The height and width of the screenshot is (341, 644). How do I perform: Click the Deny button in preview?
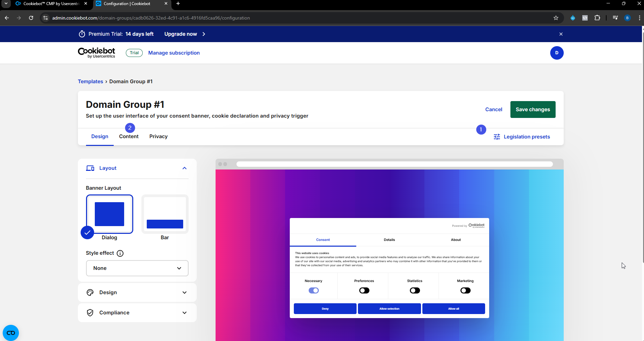point(325,309)
